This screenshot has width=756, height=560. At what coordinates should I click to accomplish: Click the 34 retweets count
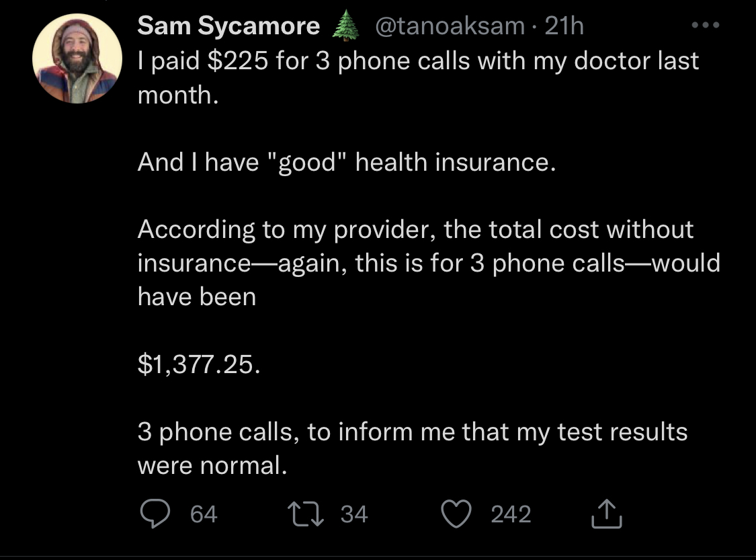(x=354, y=514)
